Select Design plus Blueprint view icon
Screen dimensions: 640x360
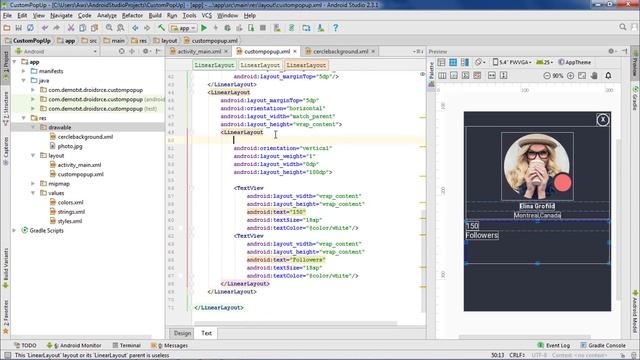coord(464,62)
